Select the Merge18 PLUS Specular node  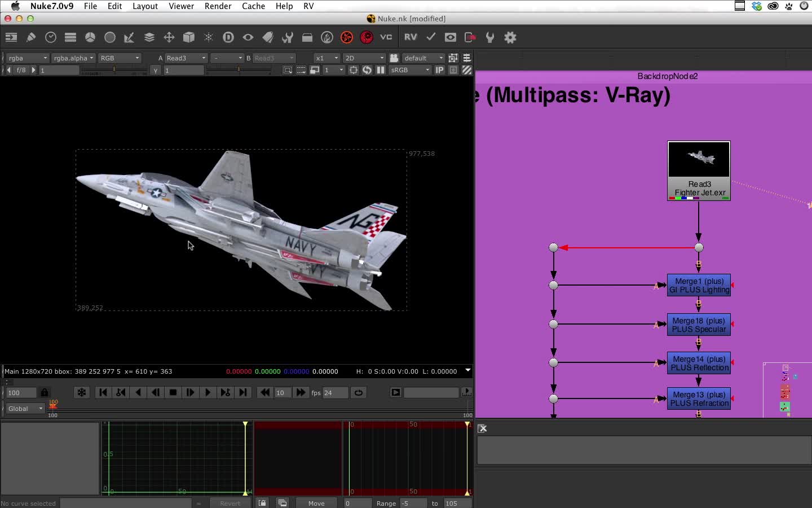coord(699,325)
